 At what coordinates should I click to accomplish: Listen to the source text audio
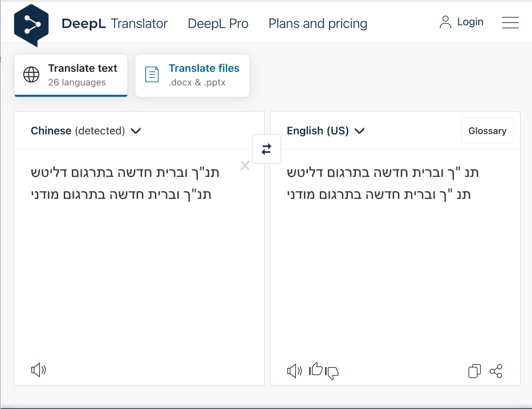tap(38, 370)
